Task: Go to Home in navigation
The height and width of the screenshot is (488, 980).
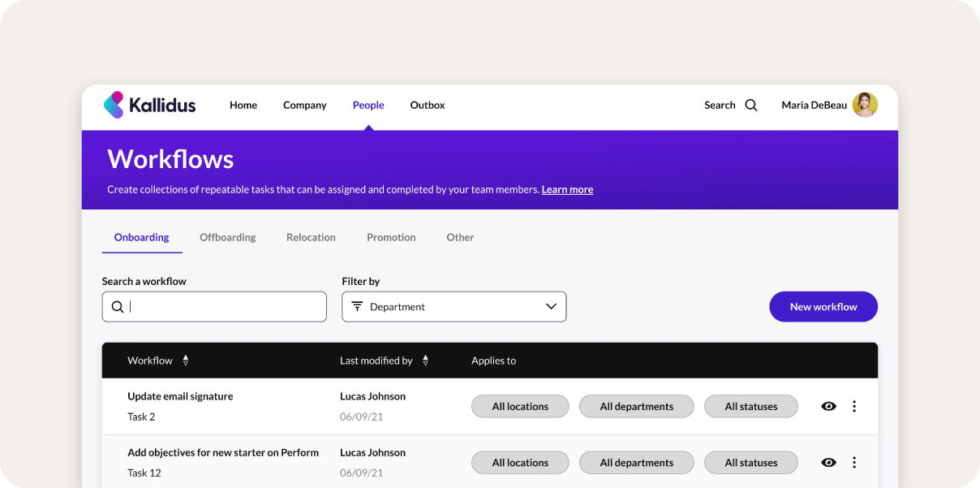Action: point(243,105)
